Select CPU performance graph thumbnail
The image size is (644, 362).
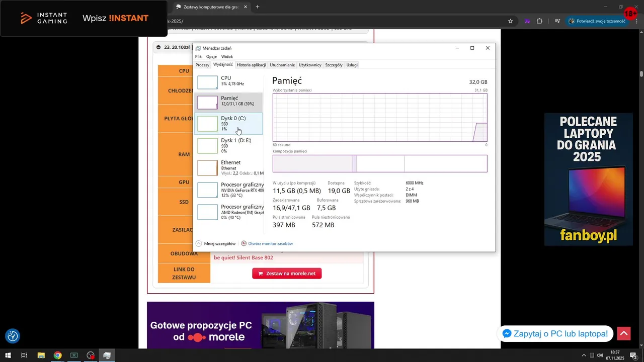pyautogui.click(x=207, y=82)
